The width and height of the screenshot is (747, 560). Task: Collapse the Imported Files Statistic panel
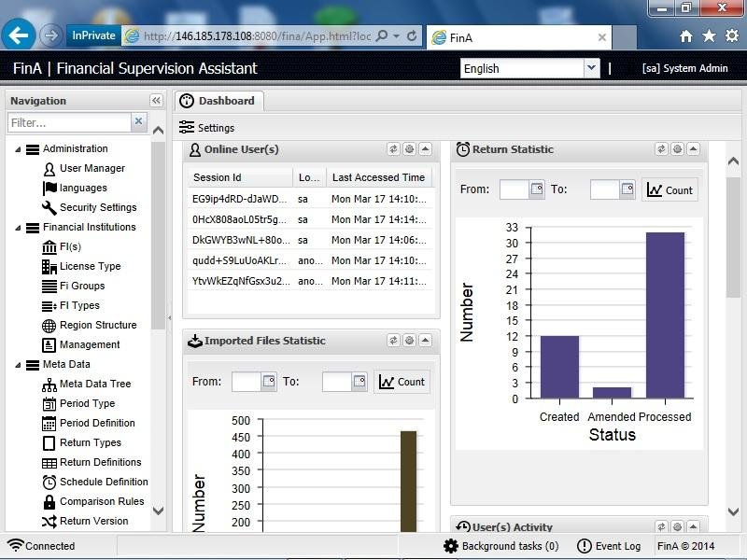click(x=426, y=341)
